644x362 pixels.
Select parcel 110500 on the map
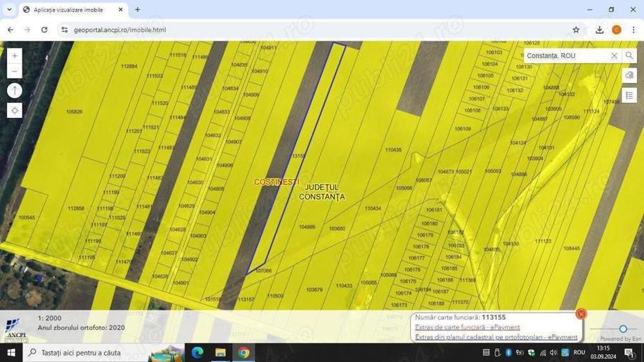pyautogui.click(x=275, y=296)
